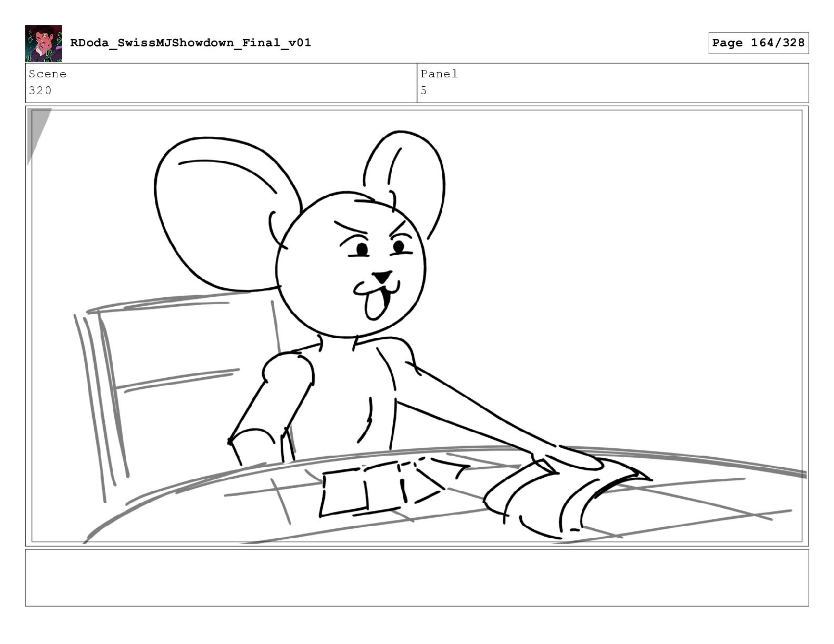Click the mouse's right eye
This screenshot has height=644, width=834.
point(399,246)
